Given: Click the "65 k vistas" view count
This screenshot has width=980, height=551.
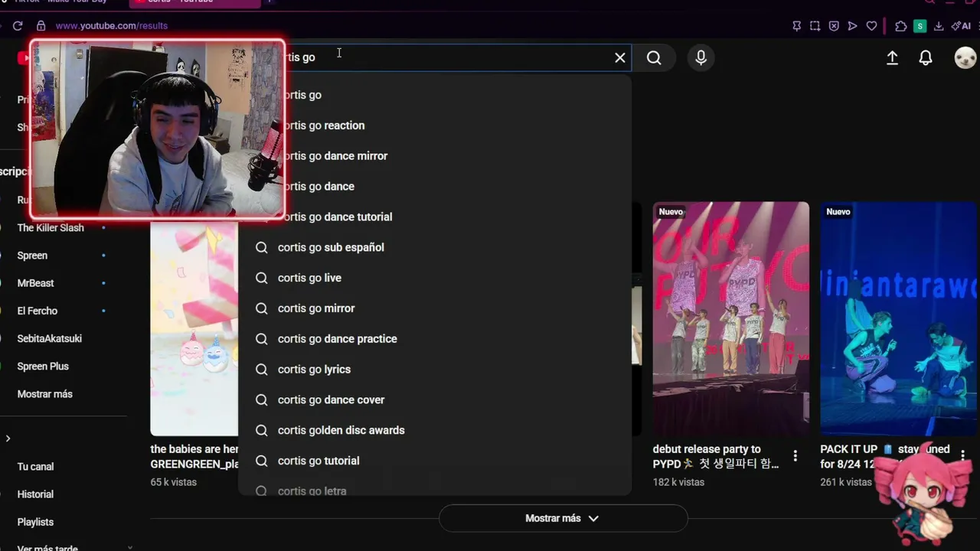Looking at the screenshot, I should 174,482.
